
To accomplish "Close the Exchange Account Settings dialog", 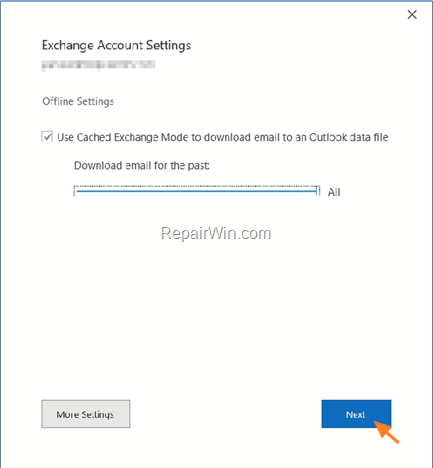I will pyautogui.click(x=412, y=15).
